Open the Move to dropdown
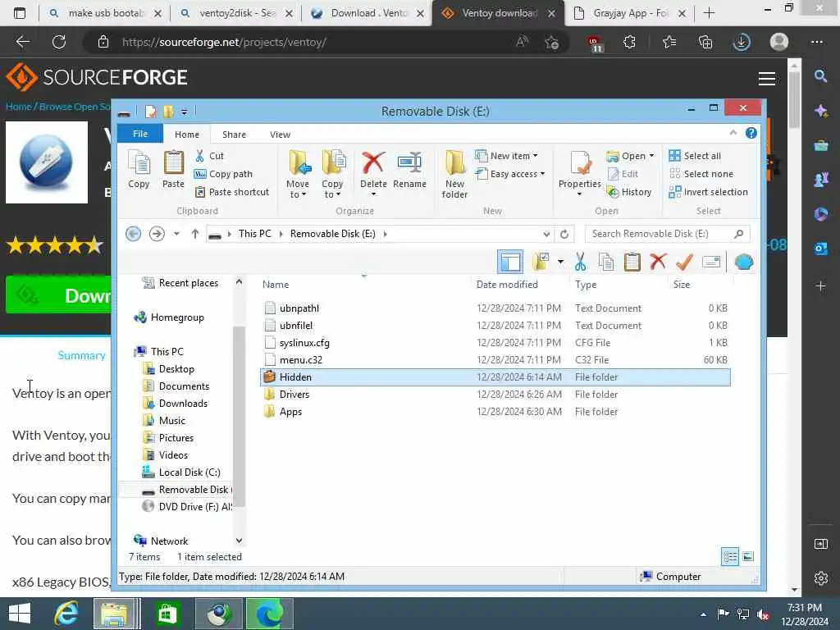 click(x=298, y=174)
